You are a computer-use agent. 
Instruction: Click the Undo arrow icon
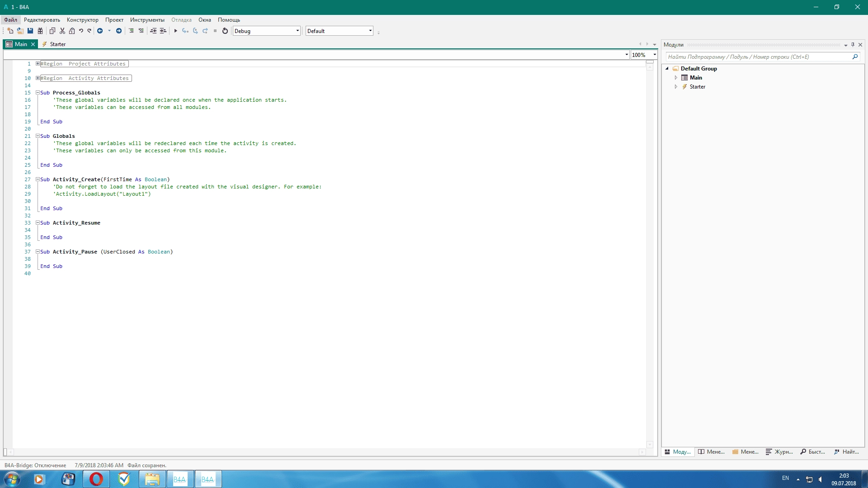pyautogui.click(x=81, y=31)
